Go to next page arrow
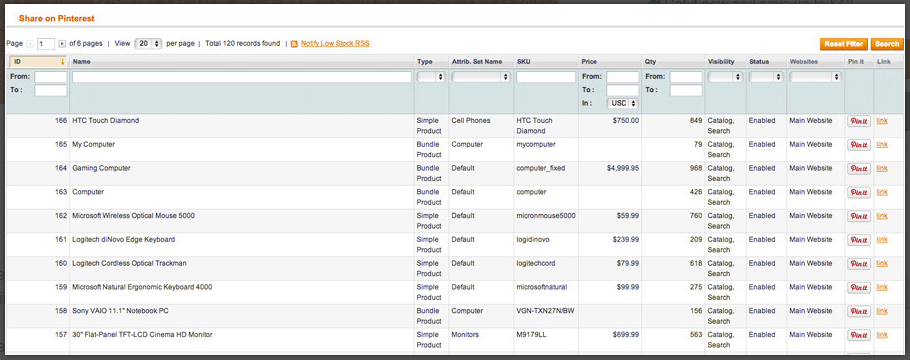 [62, 44]
